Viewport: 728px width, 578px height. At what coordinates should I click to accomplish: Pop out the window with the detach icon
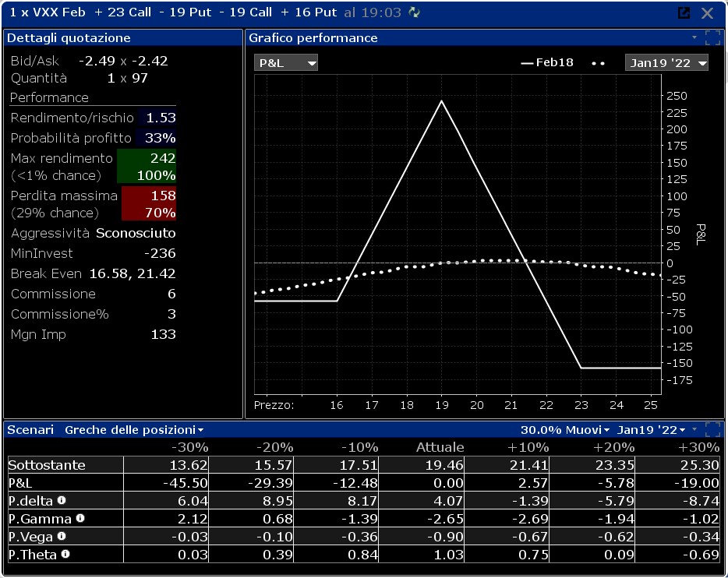coord(684,12)
